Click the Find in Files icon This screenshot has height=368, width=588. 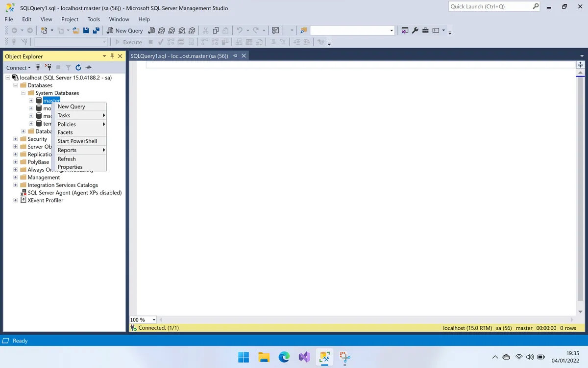(x=303, y=30)
